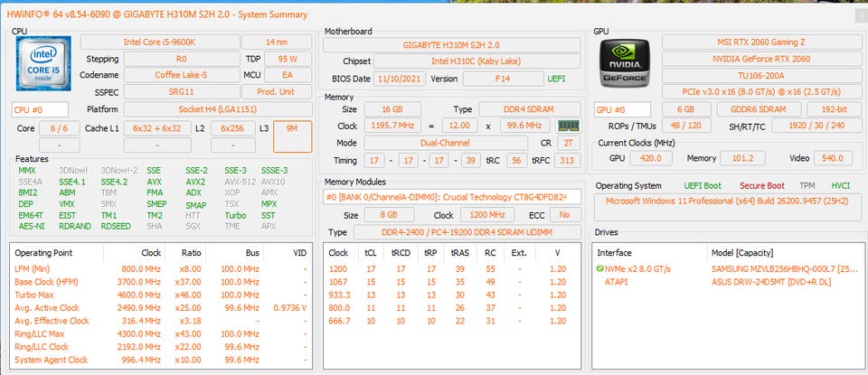868x375 pixels.
Task: Click the Intel Core i5 logo
Action: tap(43, 63)
